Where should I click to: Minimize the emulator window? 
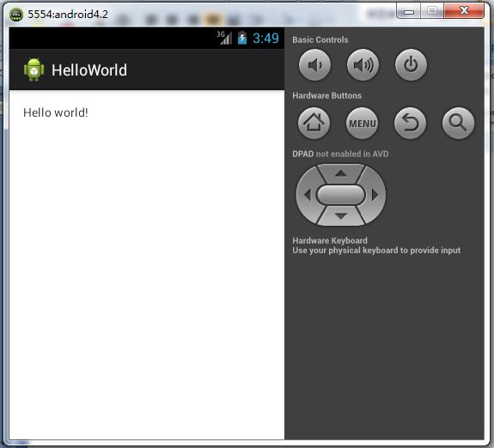(x=409, y=11)
